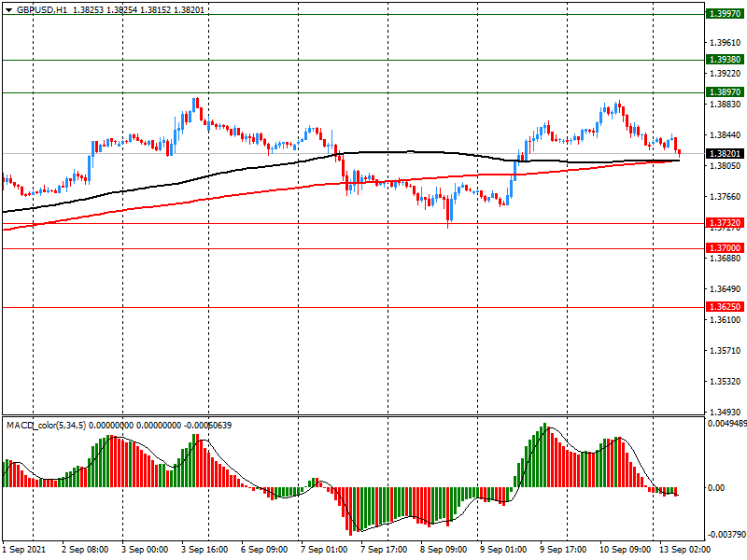Select the 1.37320 red level price label
Viewport: 747px width, 560px height.
pyautogui.click(x=725, y=223)
